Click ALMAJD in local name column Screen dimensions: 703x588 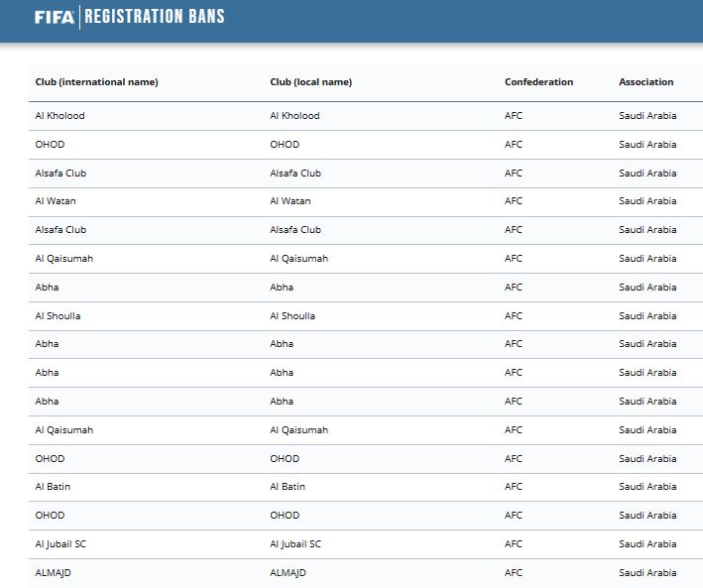(x=289, y=573)
